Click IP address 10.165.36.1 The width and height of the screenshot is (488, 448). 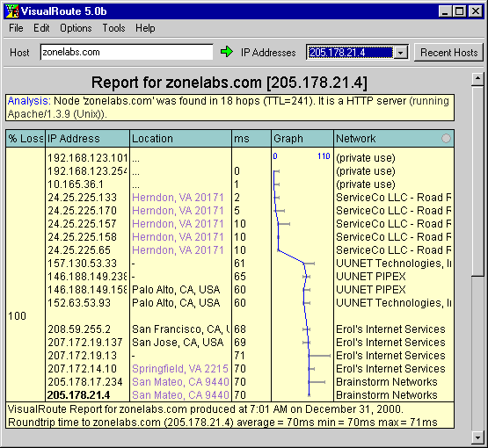(76, 184)
